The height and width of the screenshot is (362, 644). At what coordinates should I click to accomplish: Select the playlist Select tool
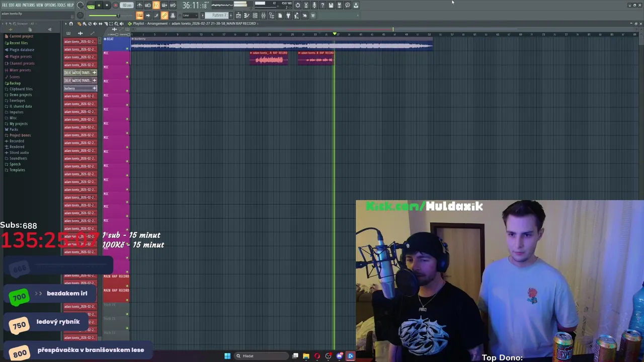tap(111, 24)
